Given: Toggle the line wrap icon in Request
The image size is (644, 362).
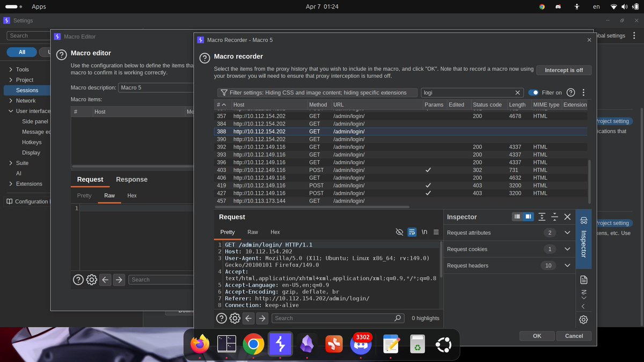Looking at the screenshot, I should (x=412, y=232).
